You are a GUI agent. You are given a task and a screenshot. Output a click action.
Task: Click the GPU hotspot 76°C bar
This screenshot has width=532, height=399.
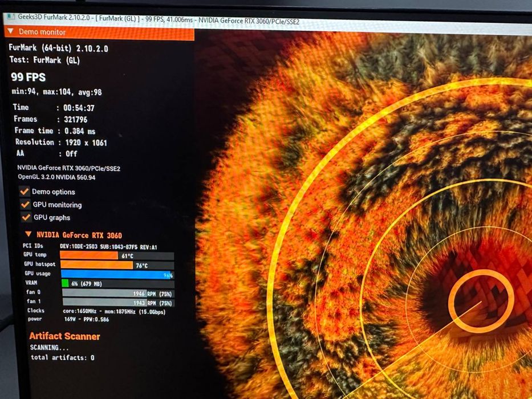[x=117, y=265]
